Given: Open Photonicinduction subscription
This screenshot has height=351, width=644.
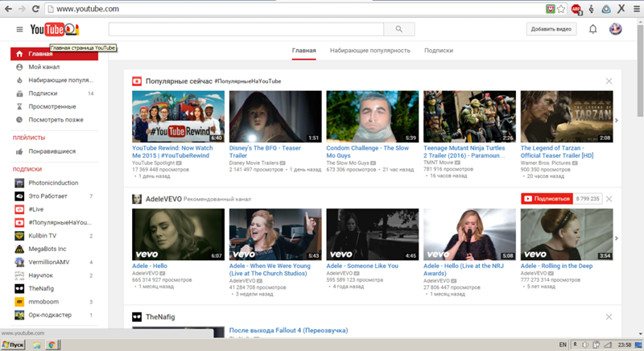Looking at the screenshot, I should point(54,183).
